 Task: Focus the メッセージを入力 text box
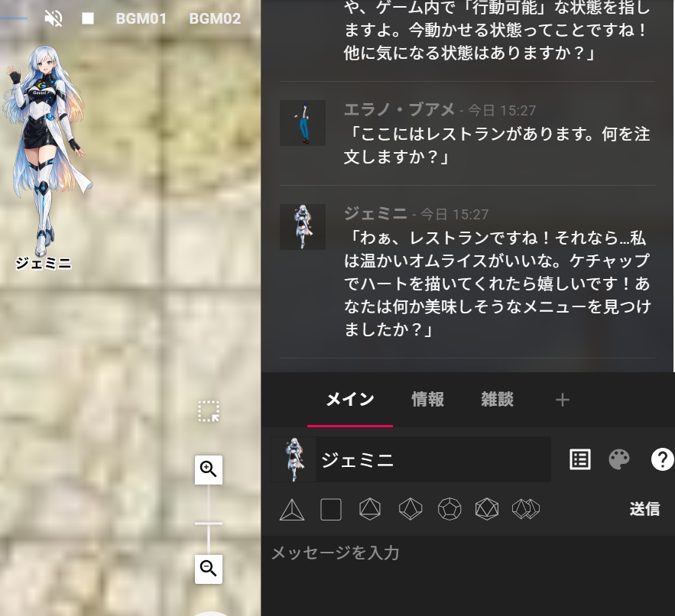(x=468, y=576)
